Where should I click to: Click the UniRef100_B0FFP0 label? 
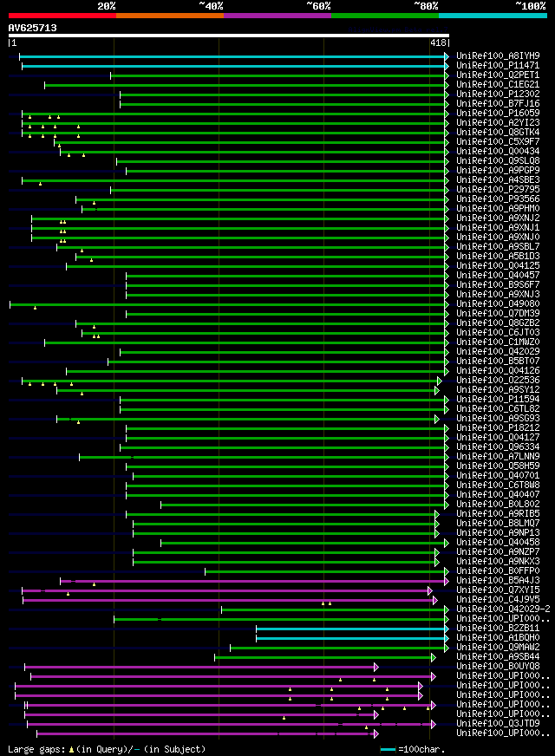click(x=498, y=570)
